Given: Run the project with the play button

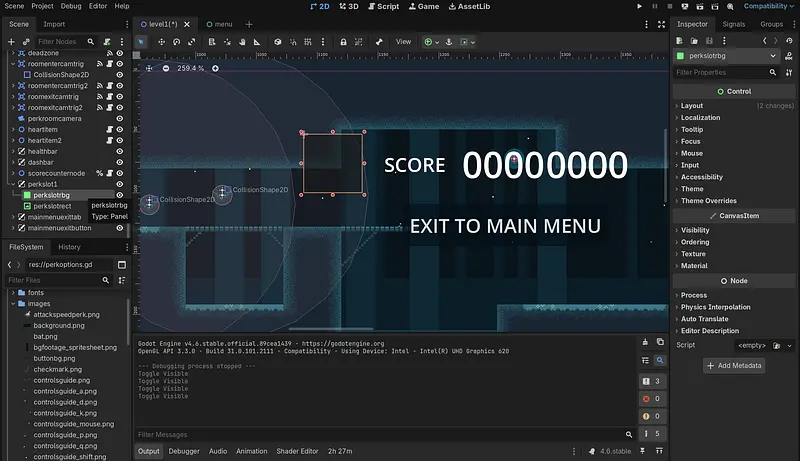Looking at the screenshot, I should (640, 6).
